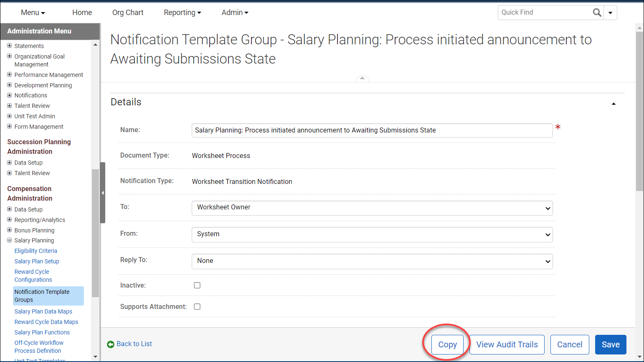
Task: Open the Reporting menu
Action: 183,12
